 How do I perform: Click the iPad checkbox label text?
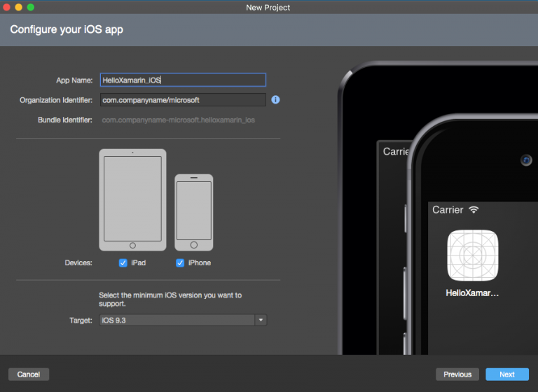coord(139,262)
